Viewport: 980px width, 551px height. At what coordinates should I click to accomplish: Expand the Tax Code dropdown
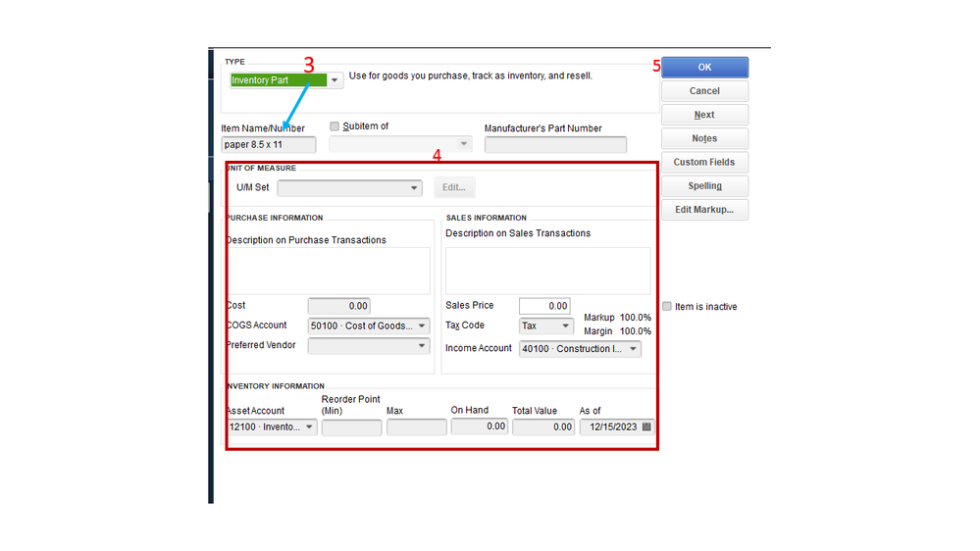[565, 326]
